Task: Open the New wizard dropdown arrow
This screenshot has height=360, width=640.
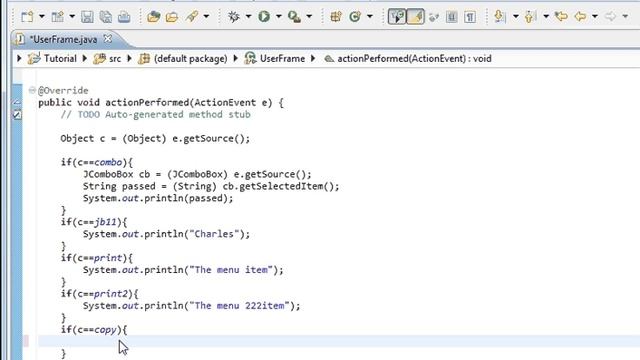Action: point(42,17)
